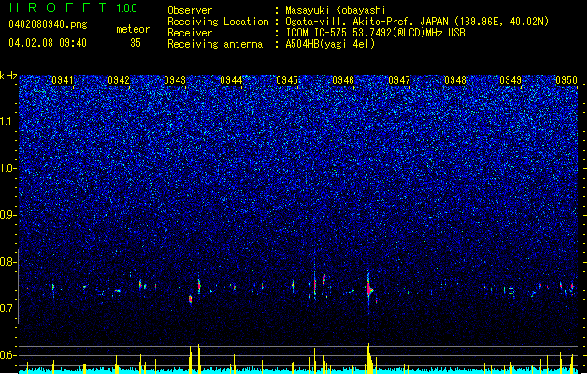Click the 0943 time marker
Screen dimensions: 588x374
(175, 80)
